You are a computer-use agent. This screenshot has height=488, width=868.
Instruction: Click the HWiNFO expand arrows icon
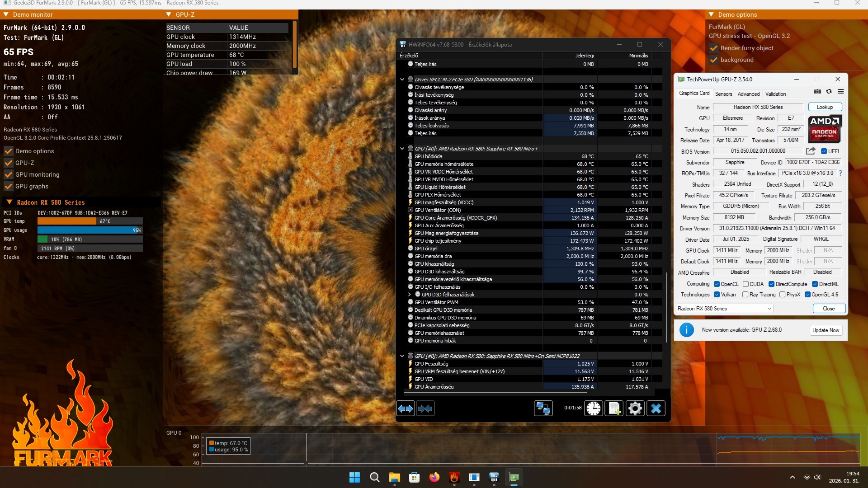(406, 408)
